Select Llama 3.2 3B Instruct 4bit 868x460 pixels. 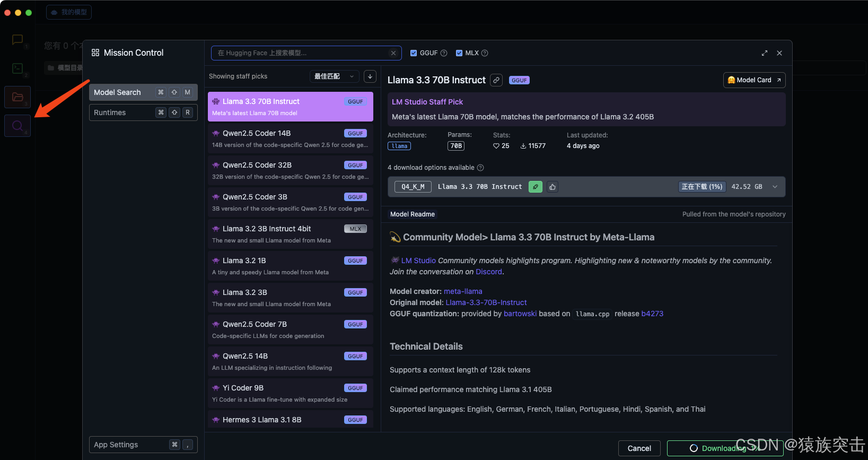(x=291, y=234)
